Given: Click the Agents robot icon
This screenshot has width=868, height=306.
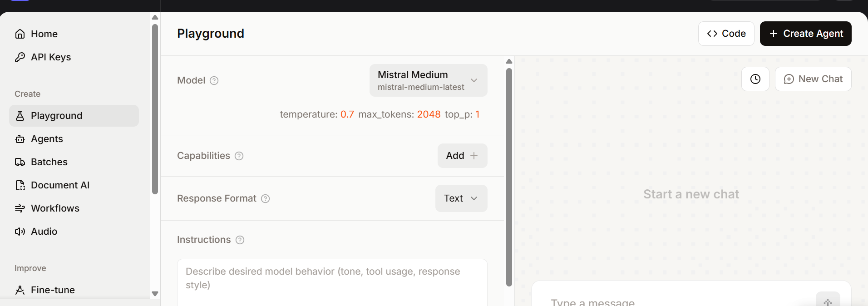Looking at the screenshot, I should [x=20, y=139].
